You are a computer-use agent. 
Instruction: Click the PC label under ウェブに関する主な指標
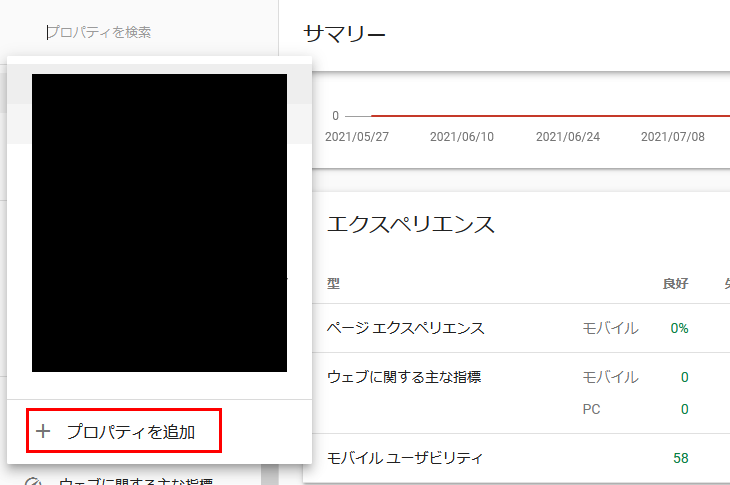click(594, 409)
